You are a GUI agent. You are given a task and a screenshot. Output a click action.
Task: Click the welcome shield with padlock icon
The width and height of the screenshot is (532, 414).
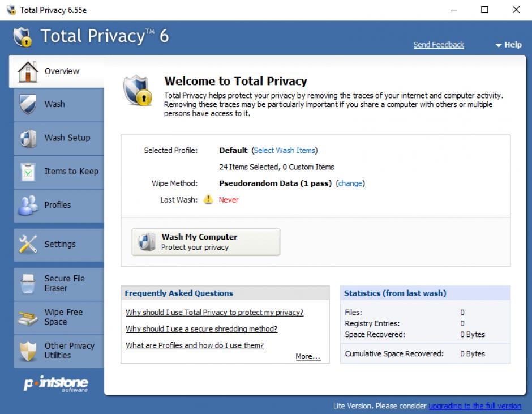pos(138,91)
